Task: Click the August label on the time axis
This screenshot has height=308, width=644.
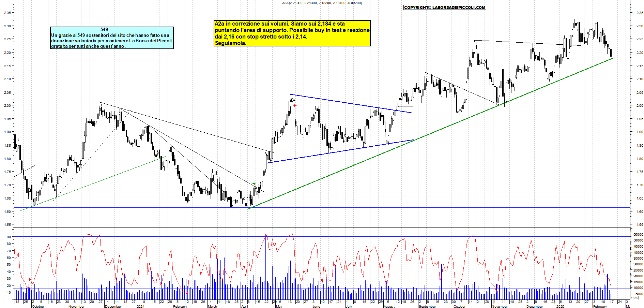Action: click(389, 306)
